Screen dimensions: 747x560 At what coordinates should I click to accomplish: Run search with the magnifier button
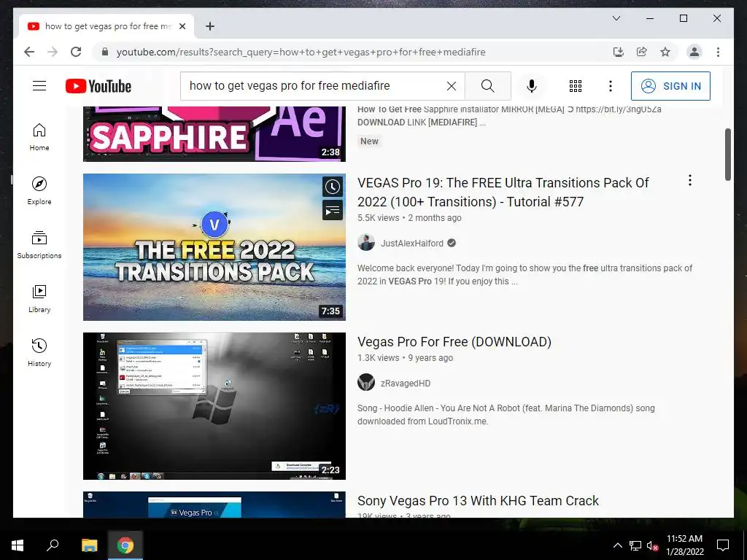(488, 86)
